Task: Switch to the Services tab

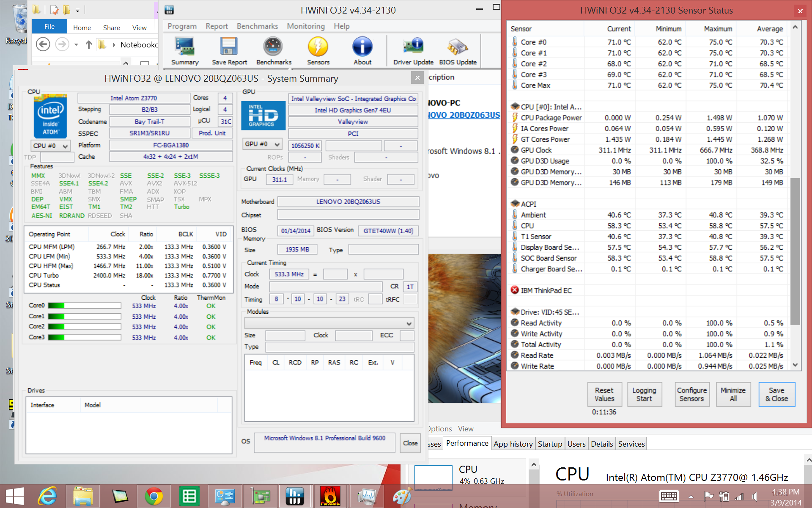Action: coord(631,444)
